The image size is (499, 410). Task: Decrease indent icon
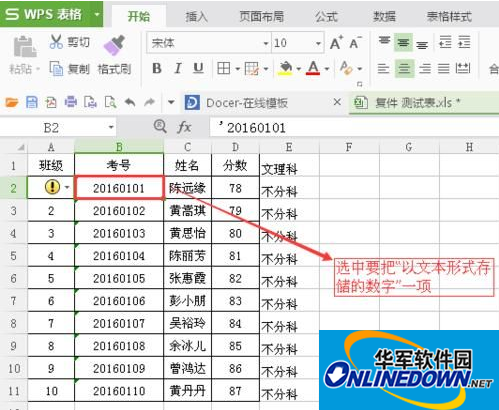coord(445,42)
